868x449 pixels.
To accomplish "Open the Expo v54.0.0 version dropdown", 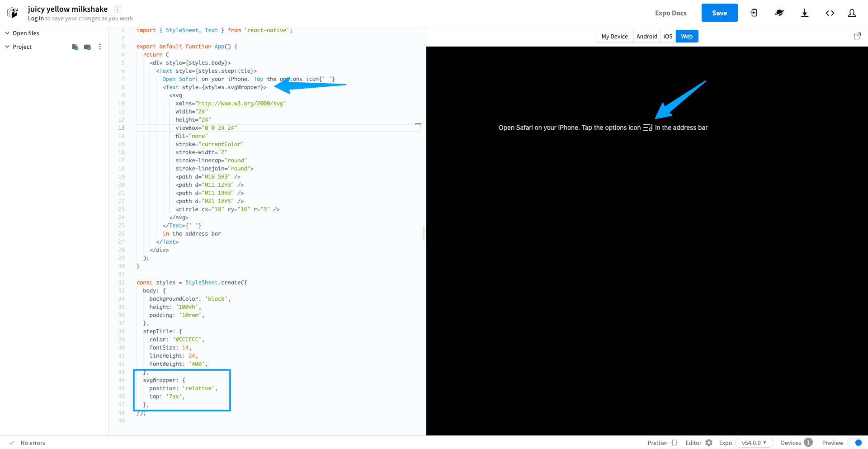I will pyautogui.click(x=754, y=443).
